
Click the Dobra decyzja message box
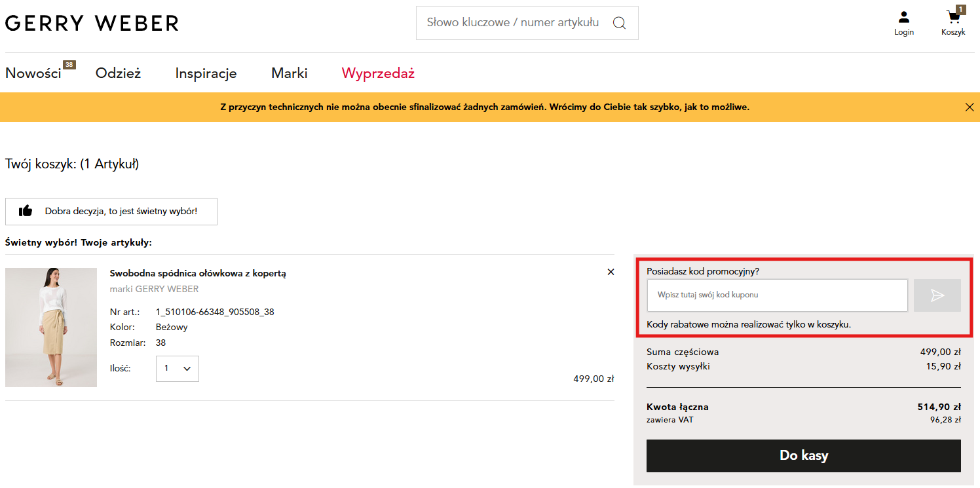[x=111, y=212]
